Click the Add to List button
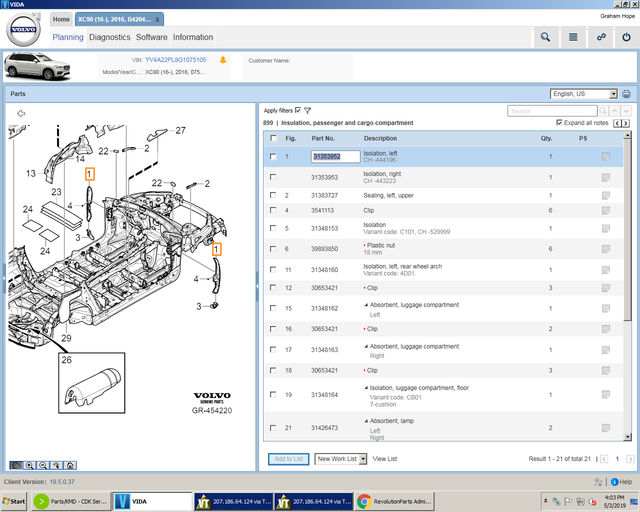 click(289, 458)
